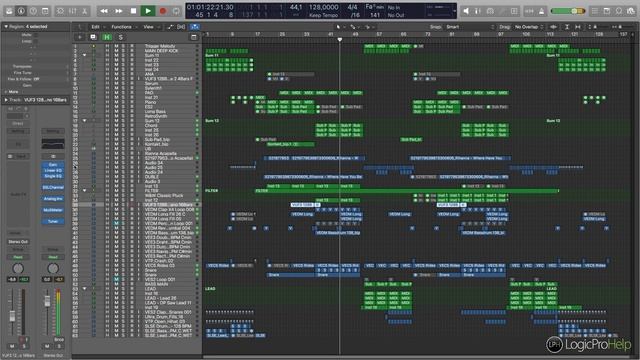The width and height of the screenshot is (640, 360).
Task: Start recording with the red Record button
Action: 163,11
